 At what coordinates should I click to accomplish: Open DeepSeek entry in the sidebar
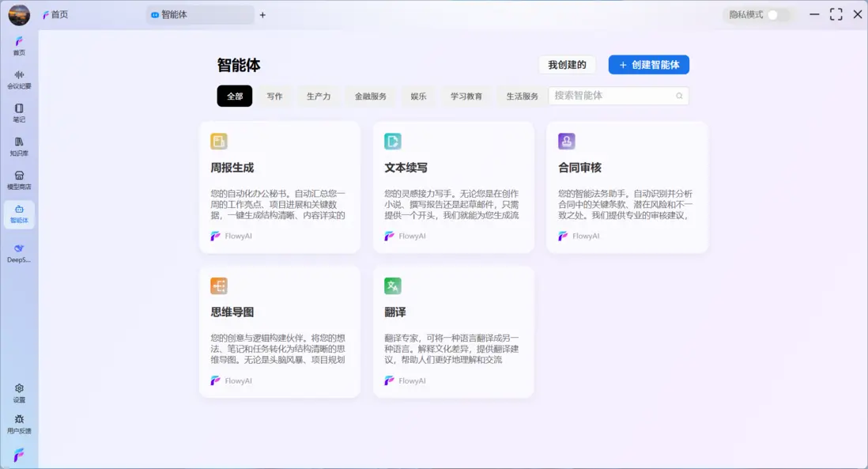(x=19, y=253)
